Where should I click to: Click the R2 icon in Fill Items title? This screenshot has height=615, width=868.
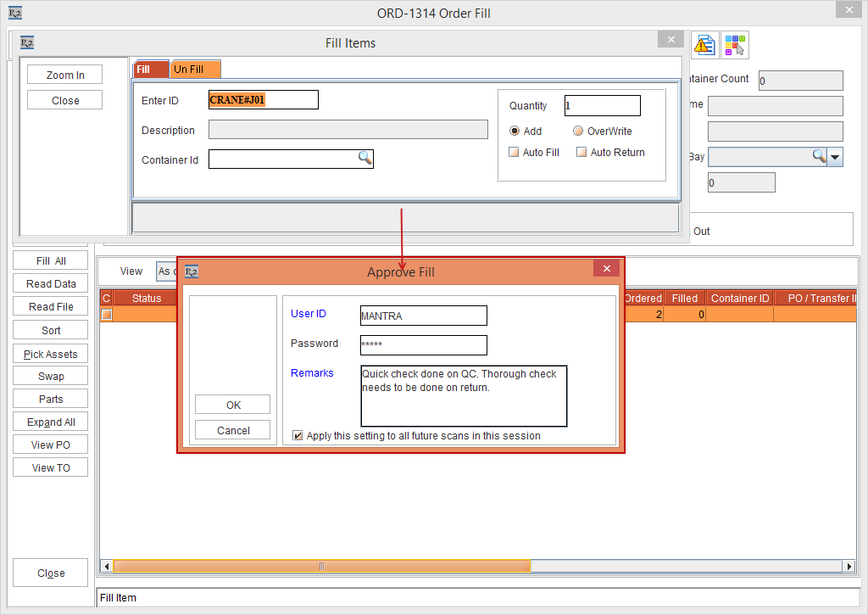coord(27,42)
